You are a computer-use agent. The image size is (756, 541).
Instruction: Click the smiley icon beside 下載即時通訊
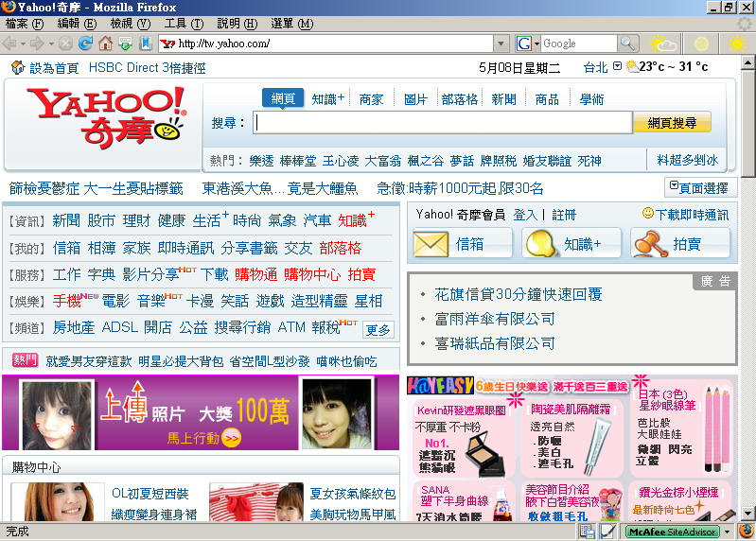point(648,213)
